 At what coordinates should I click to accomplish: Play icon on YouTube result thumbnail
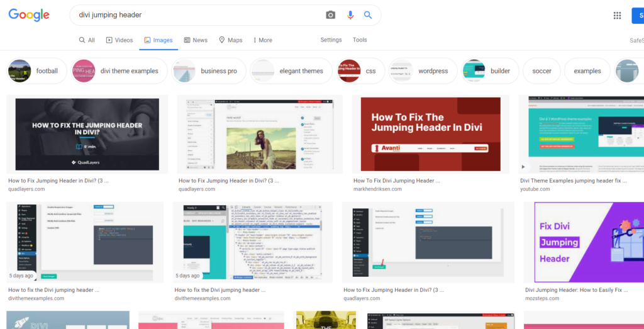click(x=523, y=167)
